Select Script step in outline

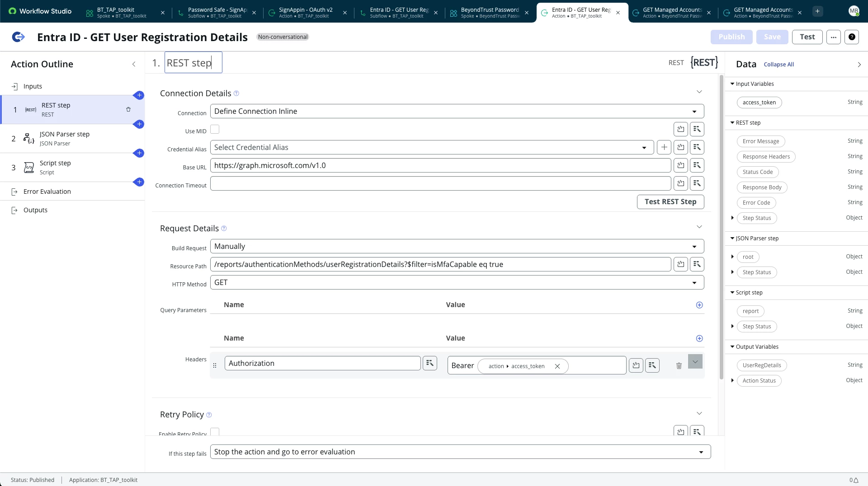click(x=72, y=168)
